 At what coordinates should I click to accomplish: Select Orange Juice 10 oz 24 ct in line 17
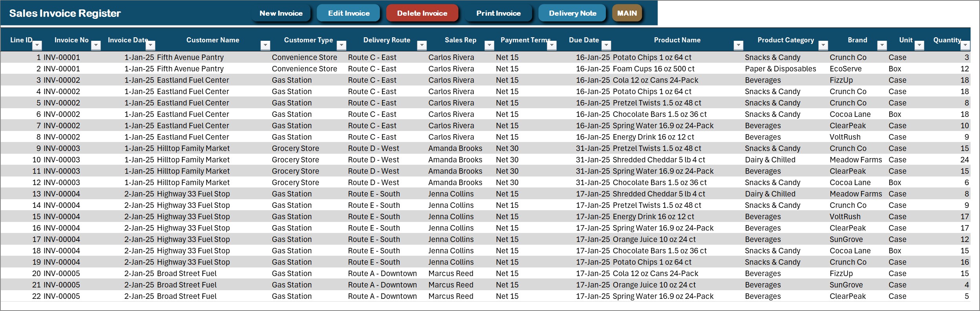coord(654,239)
